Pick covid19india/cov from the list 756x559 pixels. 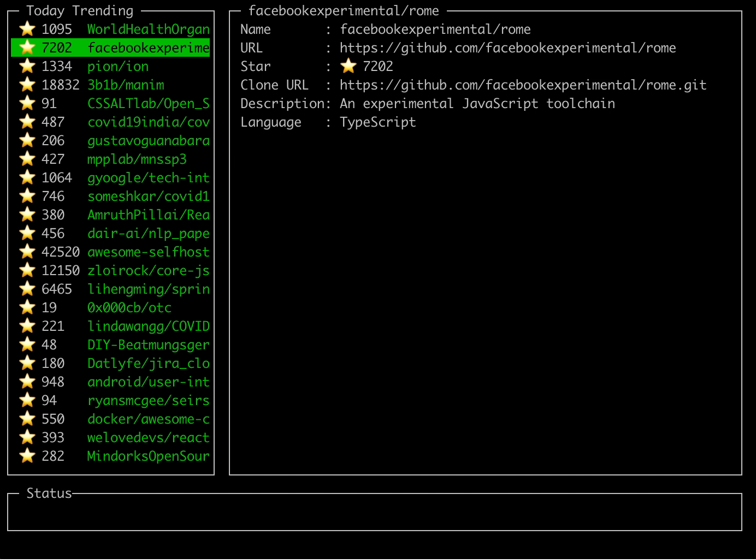pos(110,122)
